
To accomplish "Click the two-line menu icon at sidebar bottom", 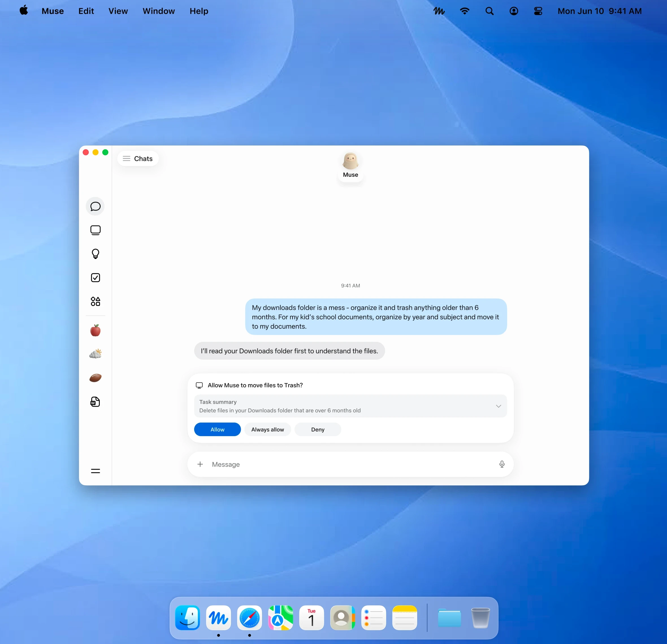I will pos(95,471).
